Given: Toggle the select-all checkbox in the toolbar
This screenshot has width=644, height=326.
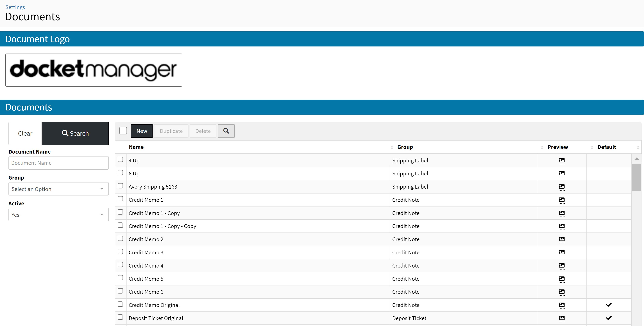Looking at the screenshot, I should click(x=123, y=131).
